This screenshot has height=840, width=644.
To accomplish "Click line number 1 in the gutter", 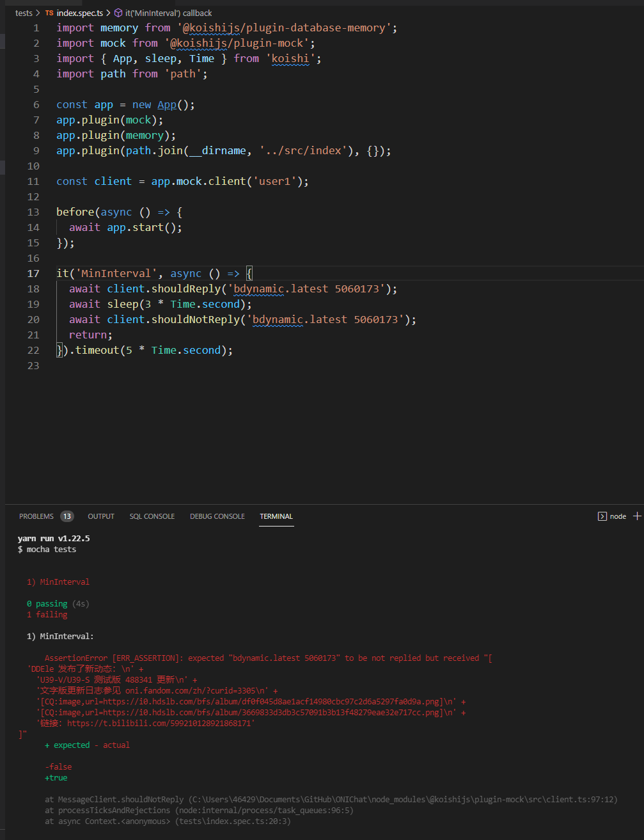I will pos(36,28).
